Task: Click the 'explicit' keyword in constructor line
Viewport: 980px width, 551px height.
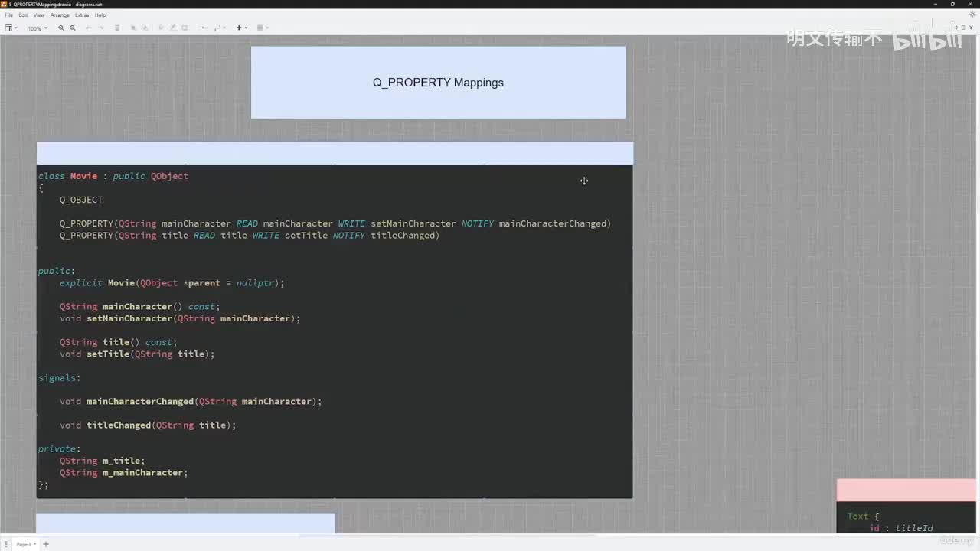Action: 81,283
